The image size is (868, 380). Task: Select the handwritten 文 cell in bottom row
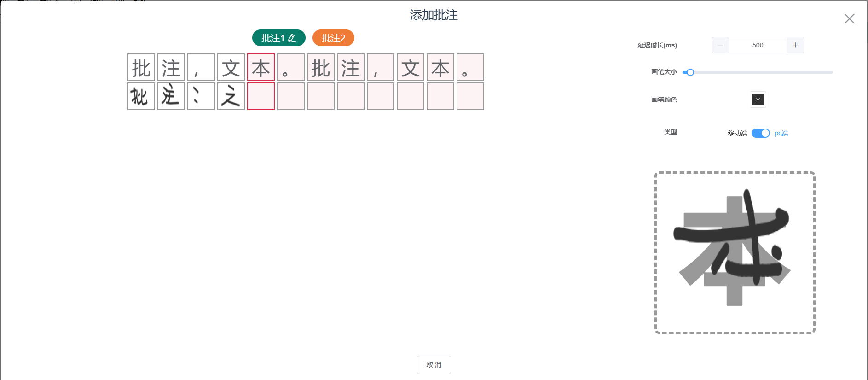click(x=231, y=96)
